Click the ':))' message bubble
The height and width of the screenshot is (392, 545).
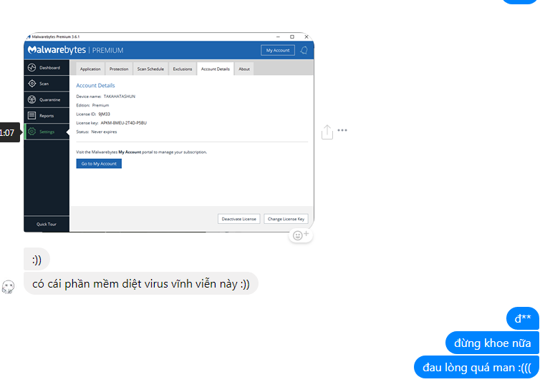coord(37,260)
